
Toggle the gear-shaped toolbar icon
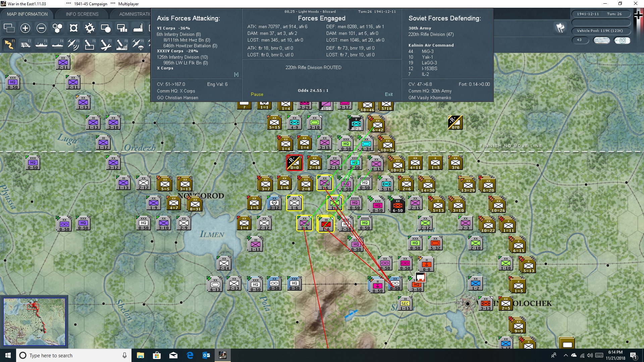pyautogui.click(x=90, y=28)
